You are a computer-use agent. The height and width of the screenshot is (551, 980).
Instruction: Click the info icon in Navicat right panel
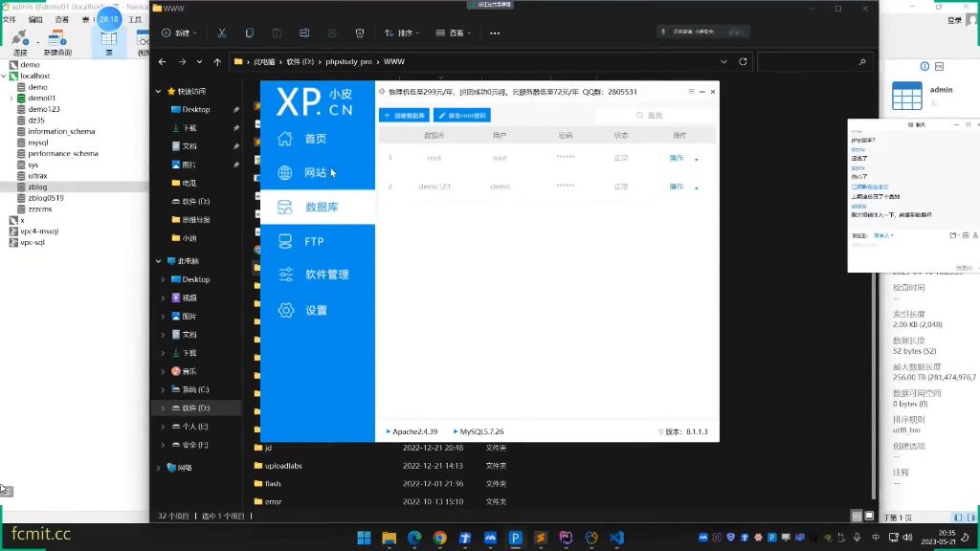click(924, 66)
